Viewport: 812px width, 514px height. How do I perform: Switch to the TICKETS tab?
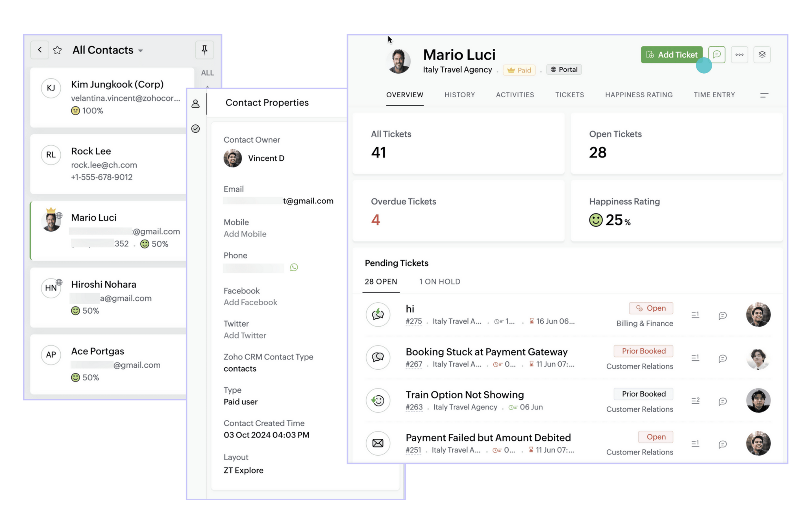pyautogui.click(x=569, y=95)
